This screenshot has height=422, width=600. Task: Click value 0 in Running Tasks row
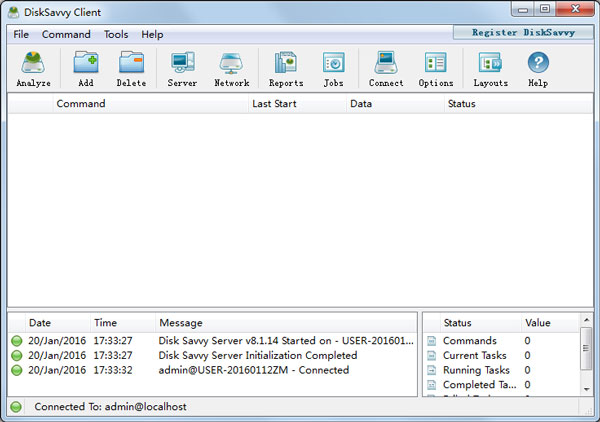point(527,370)
